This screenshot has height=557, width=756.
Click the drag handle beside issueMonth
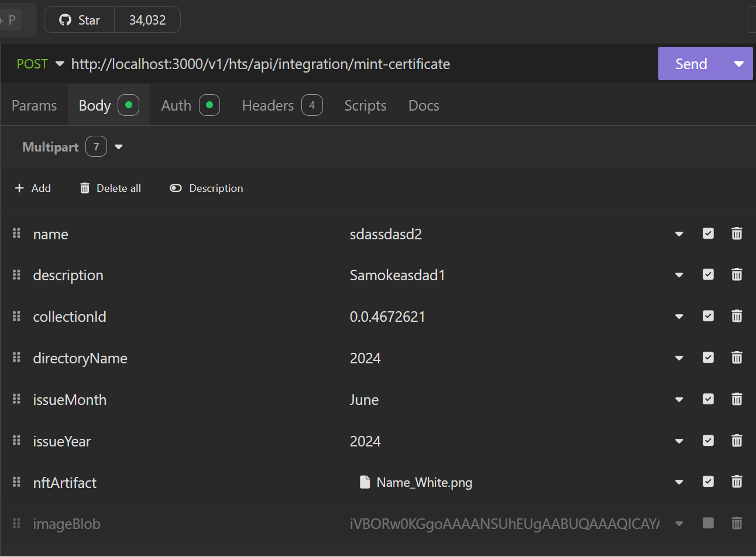click(x=16, y=399)
